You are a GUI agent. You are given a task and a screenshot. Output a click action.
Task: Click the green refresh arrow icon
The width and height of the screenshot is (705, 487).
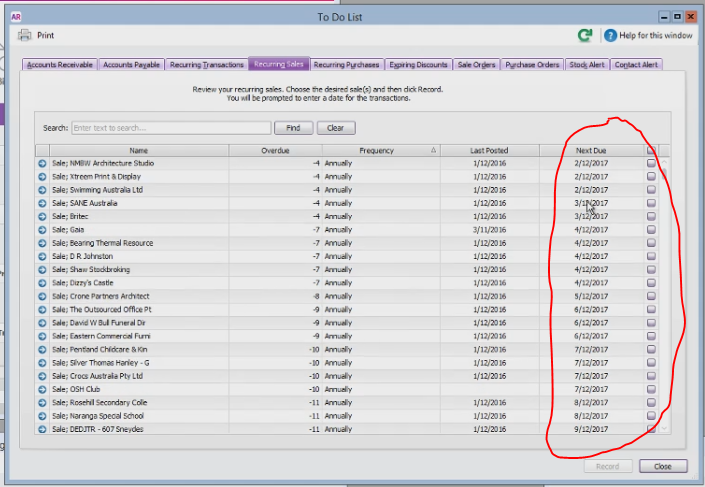[585, 35]
